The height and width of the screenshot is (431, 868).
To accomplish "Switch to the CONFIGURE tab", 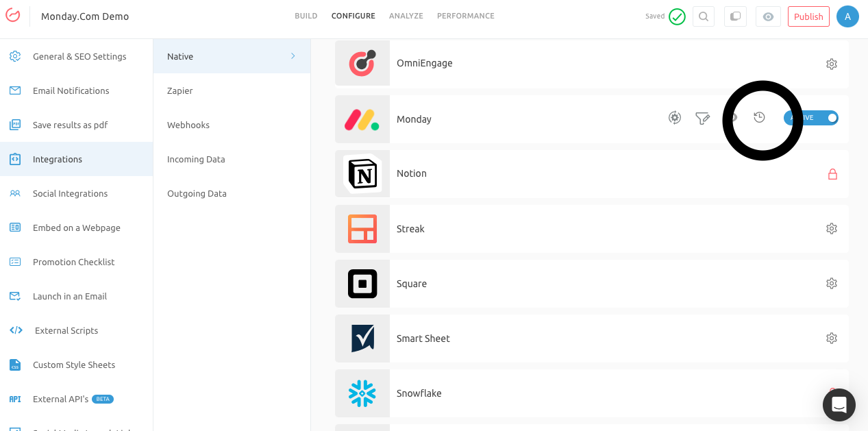I will [x=353, y=16].
